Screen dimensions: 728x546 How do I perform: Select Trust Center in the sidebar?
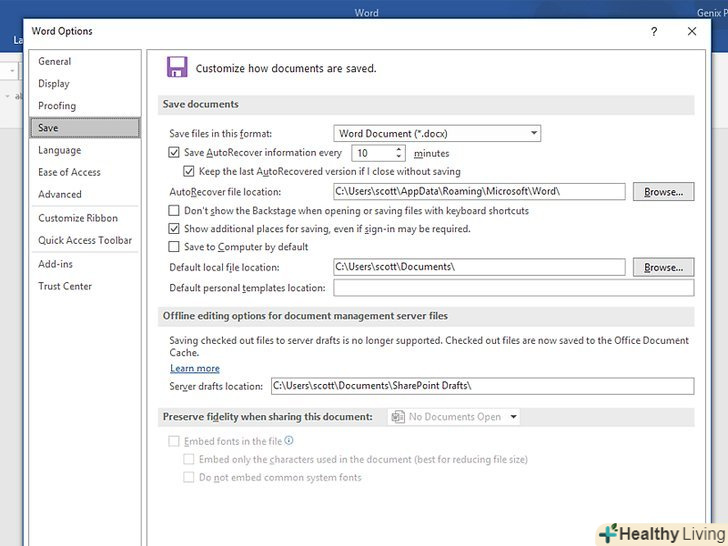65,286
